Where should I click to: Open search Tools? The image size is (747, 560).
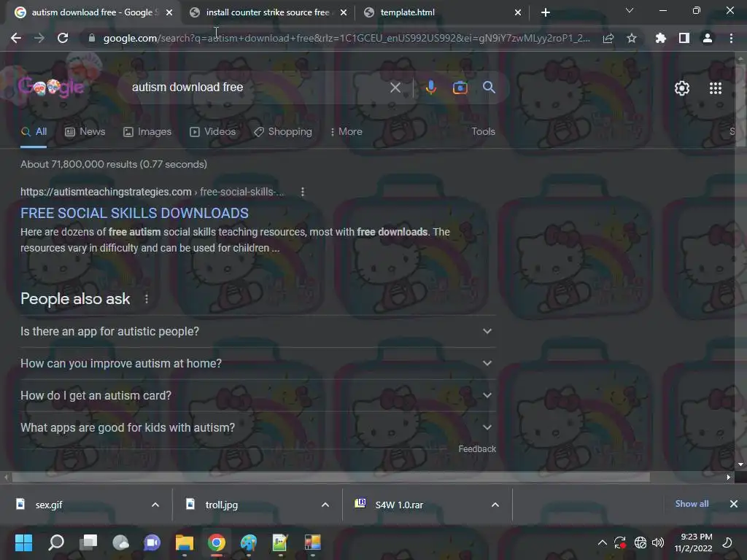(x=483, y=132)
